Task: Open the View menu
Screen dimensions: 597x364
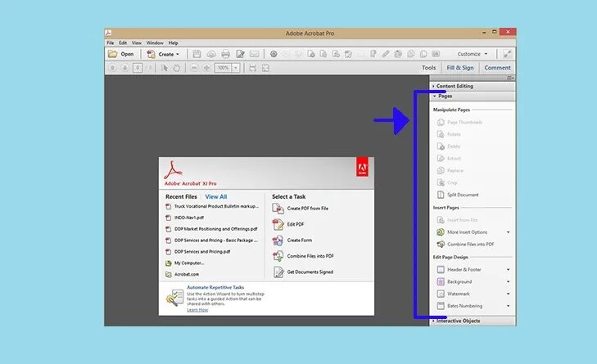Action: (x=137, y=43)
